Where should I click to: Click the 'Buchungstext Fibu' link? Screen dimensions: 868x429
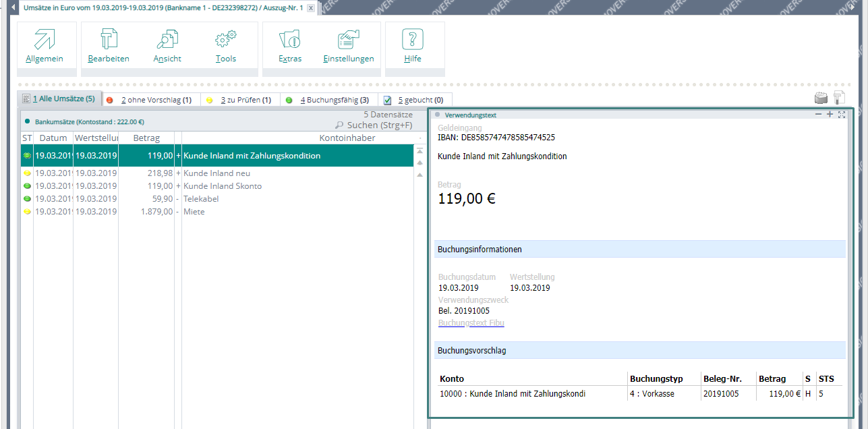click(471, 323)
